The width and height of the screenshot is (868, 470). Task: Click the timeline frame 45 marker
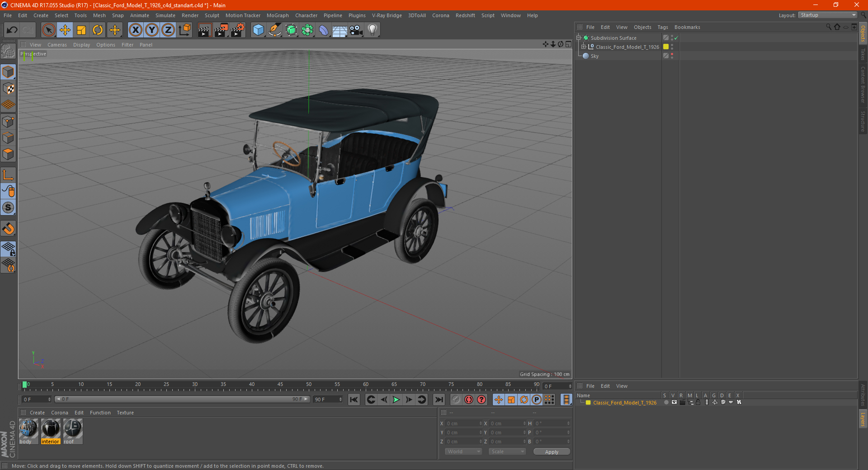coord(280,385)
